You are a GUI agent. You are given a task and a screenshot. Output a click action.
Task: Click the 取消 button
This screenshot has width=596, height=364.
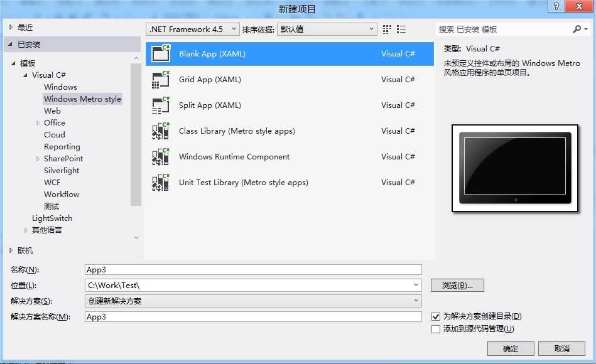pyautogui.click(x=561, y=348)
